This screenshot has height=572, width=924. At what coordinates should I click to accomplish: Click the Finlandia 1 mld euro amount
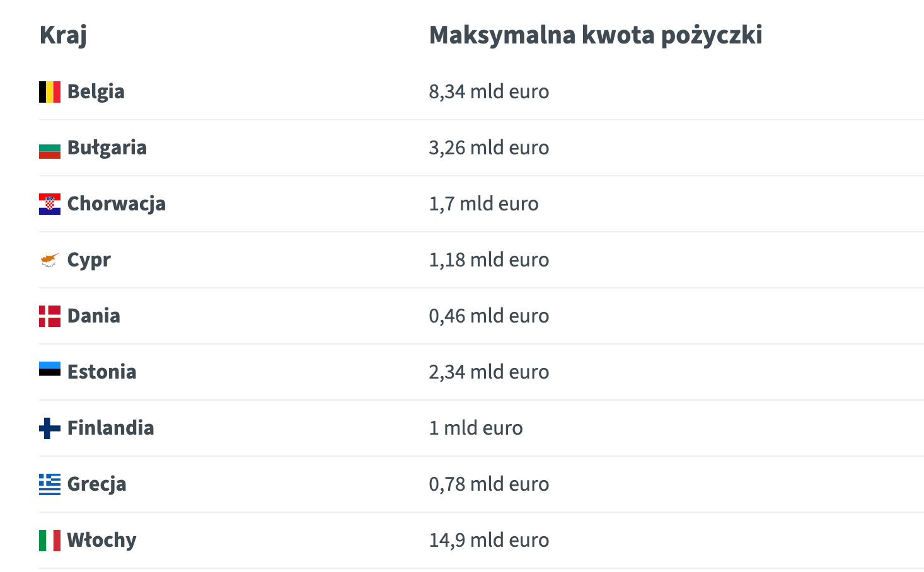point(476,428)
